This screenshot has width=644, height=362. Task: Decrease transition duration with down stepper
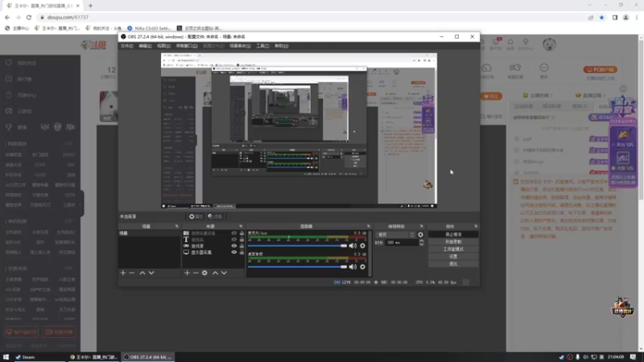(421, 245)
